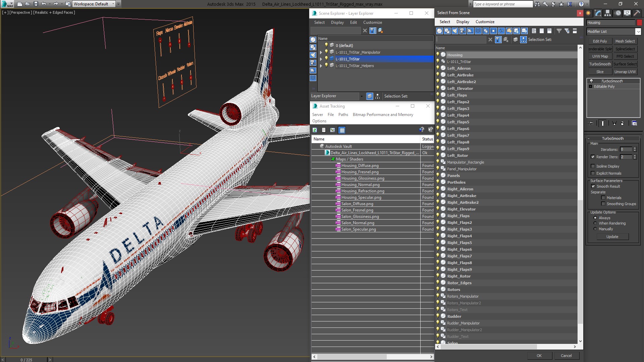This screenshot has height=362, width=644.
Task: Expand the L-1011_TriStar layer tree
Action: [x=322, y=58]
